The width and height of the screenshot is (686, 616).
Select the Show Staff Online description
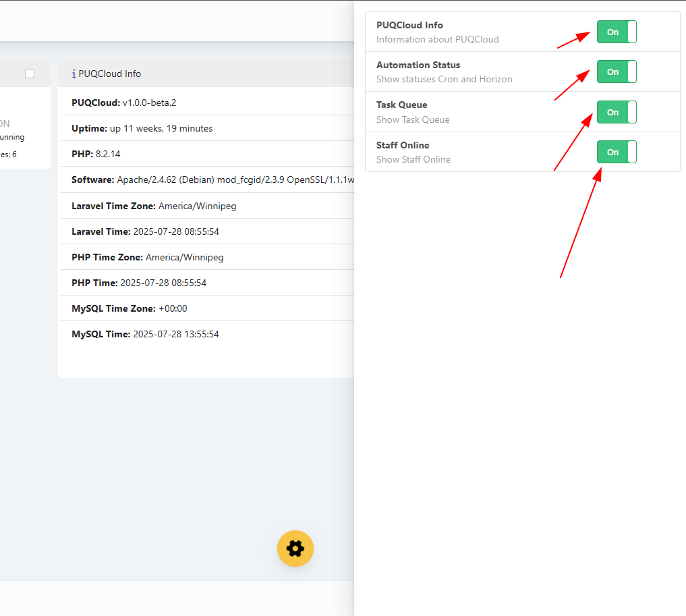(x=413, y=160)
